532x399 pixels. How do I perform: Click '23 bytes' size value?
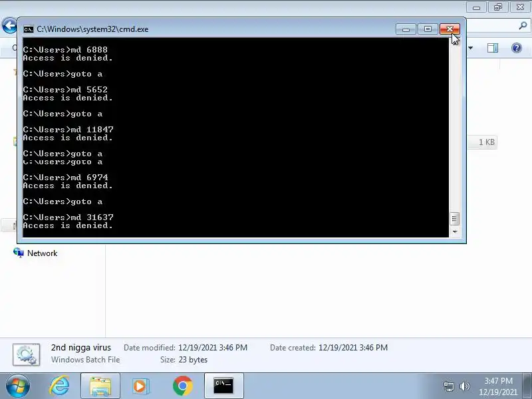[193, 360]
